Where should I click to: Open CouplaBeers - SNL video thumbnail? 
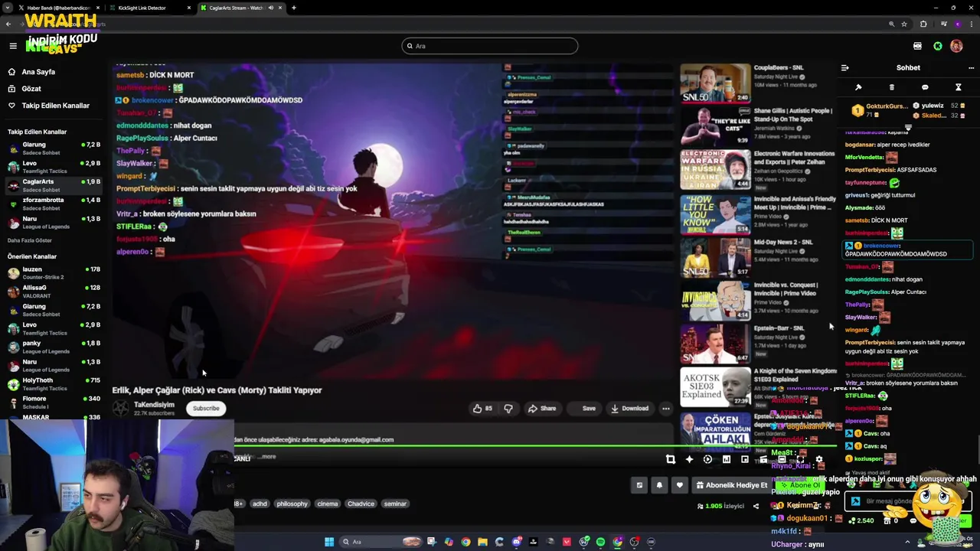pyautogui.click(x=715, y=83)
